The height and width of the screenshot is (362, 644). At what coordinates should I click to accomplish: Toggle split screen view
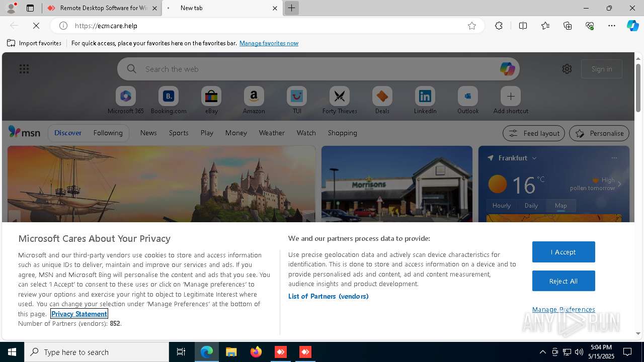coord(523,26)
